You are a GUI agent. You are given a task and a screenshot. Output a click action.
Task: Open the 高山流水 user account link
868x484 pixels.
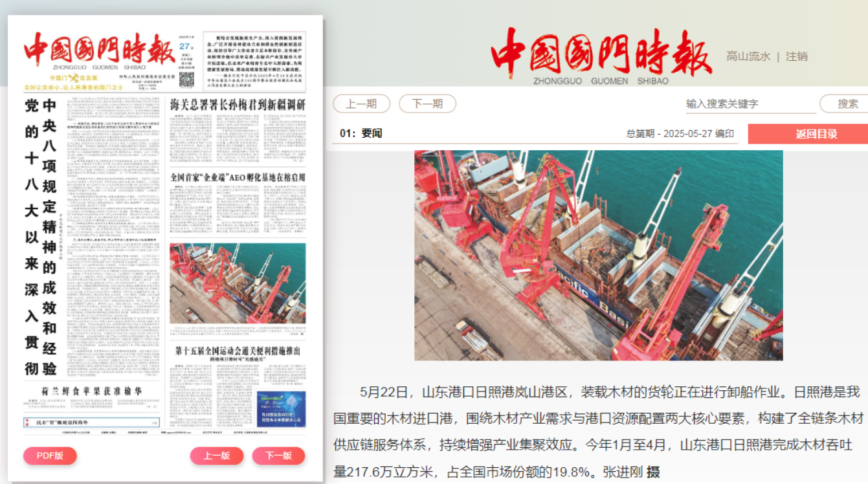pyautogui.click(x=748, y=56)
